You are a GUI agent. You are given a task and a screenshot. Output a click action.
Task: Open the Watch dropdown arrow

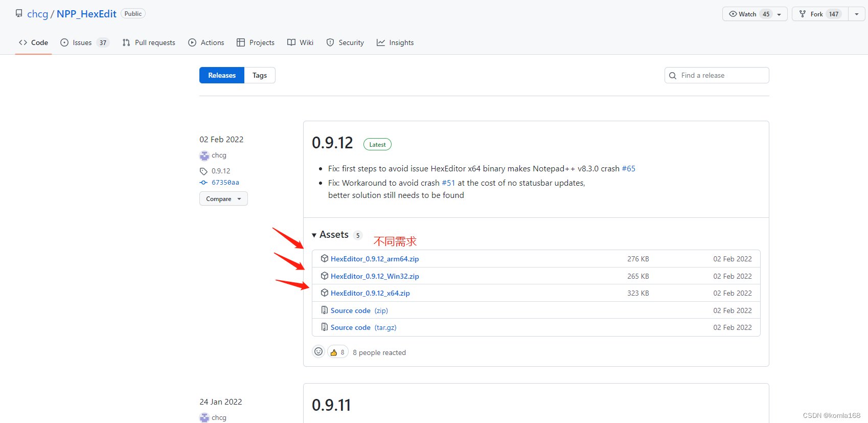[x=779, y=14]
